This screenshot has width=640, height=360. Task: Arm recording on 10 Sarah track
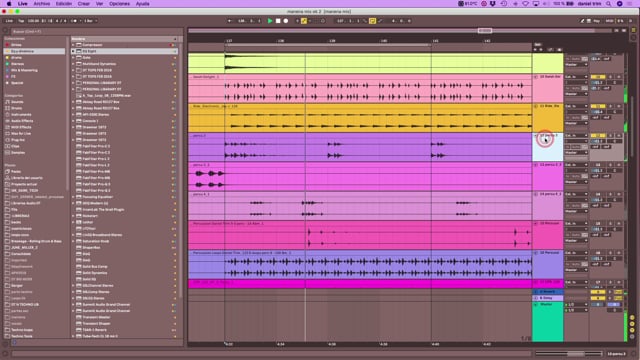click(x=618, y=77)
